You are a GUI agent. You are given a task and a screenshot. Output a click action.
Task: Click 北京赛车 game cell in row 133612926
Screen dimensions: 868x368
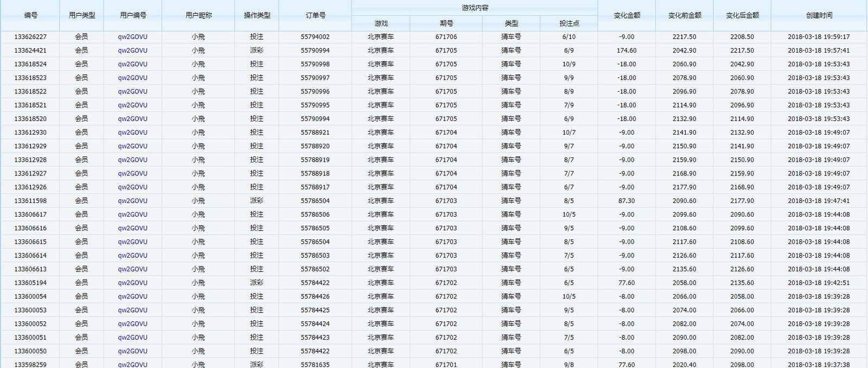(x=381, y=187)
